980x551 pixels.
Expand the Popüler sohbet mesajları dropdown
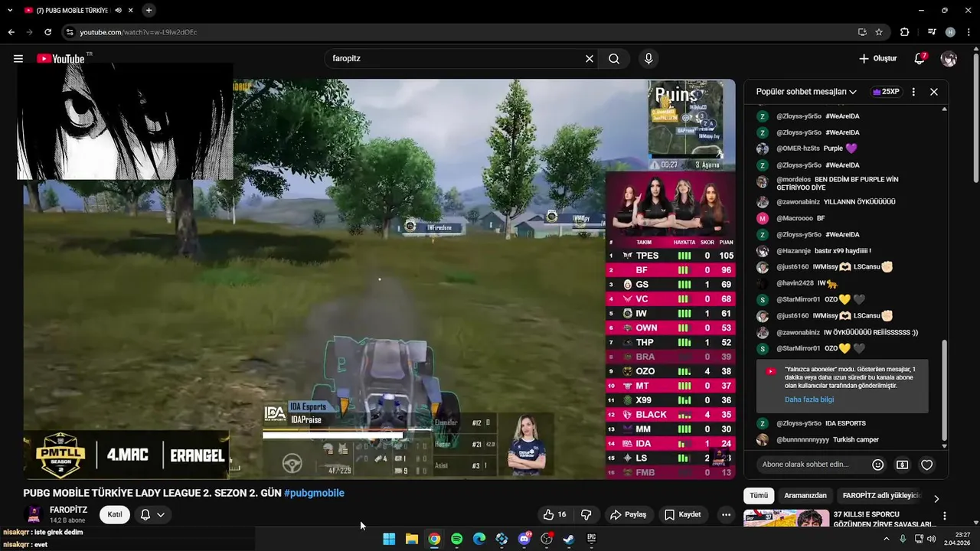pos(806,92)
